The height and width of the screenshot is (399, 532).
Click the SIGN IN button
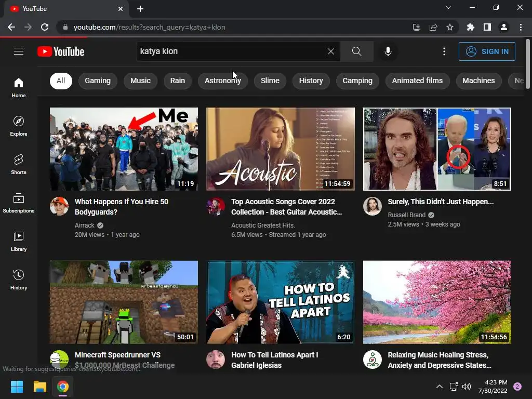tap(487, 51)
